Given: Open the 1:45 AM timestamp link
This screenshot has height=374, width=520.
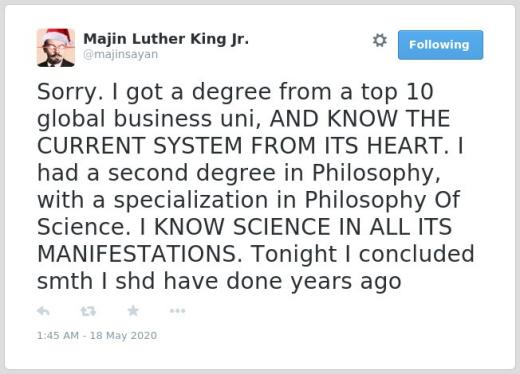Looking at the screenshot, I should pos(58,335).
